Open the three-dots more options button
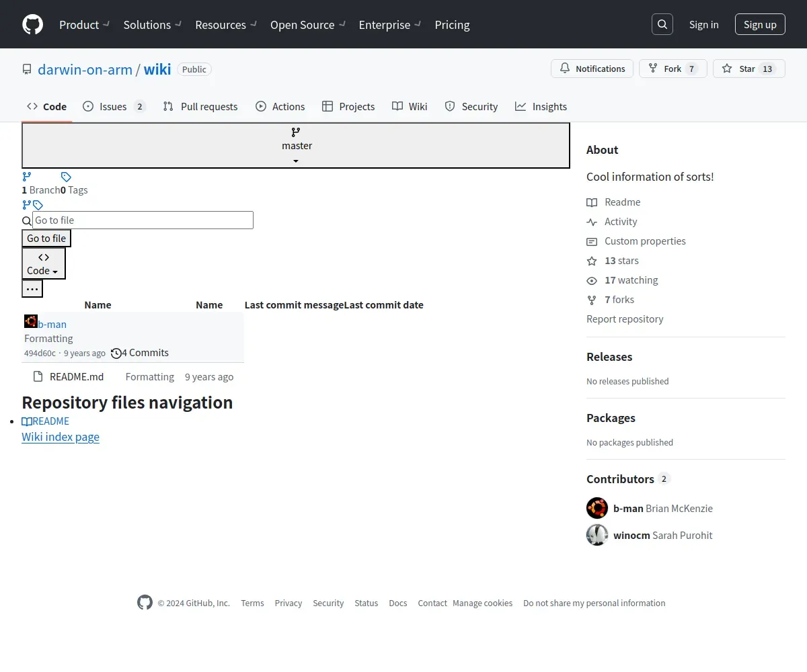Screen dimensions: 807x672 pyautogui.click(x=32, y=288)
